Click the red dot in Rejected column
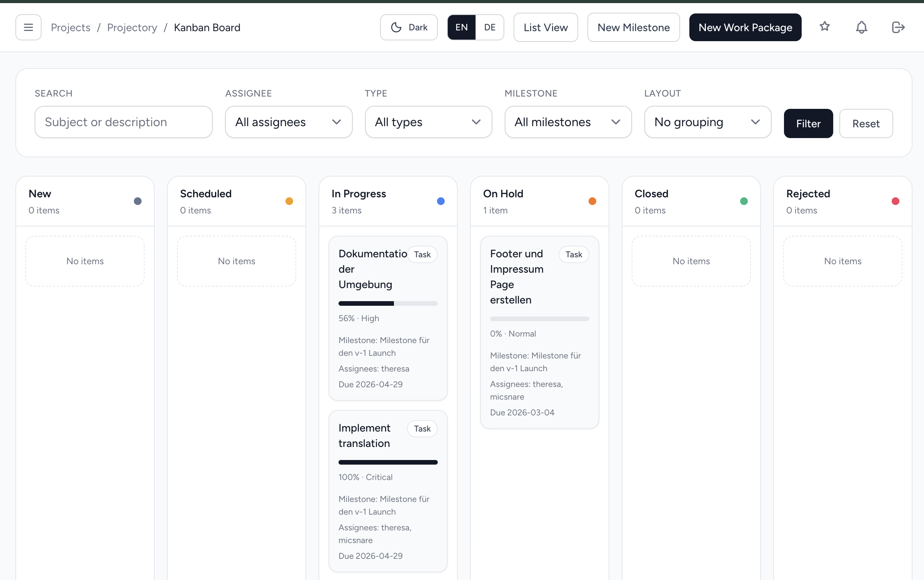The height and width of the screenshot is (580, 924). pos(896,201)
